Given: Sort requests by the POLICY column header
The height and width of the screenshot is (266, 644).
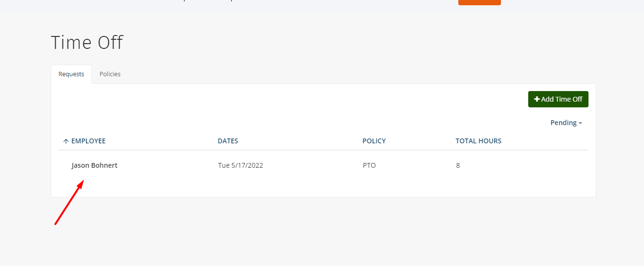Looking at the screenshot, I should coord(374,141).
